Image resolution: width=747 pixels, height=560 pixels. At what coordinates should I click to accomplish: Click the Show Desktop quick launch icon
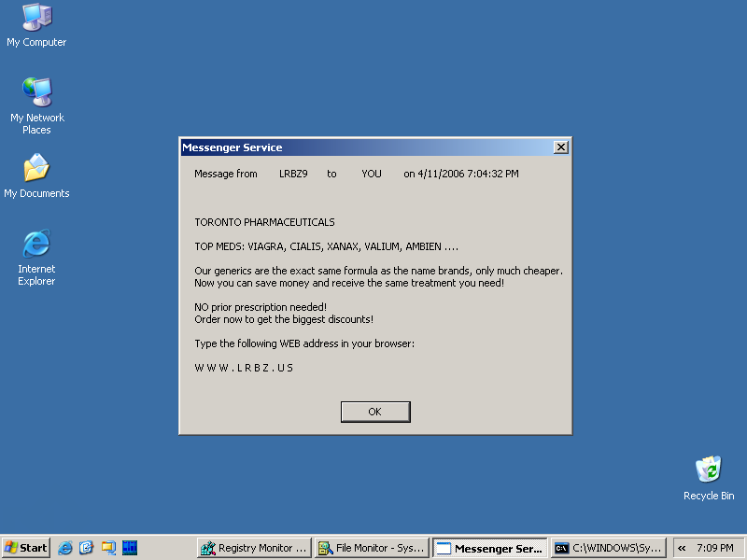87,548
